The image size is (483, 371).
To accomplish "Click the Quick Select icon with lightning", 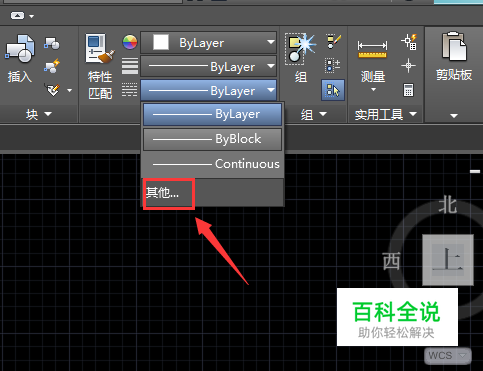I will (x=409, y=41).
